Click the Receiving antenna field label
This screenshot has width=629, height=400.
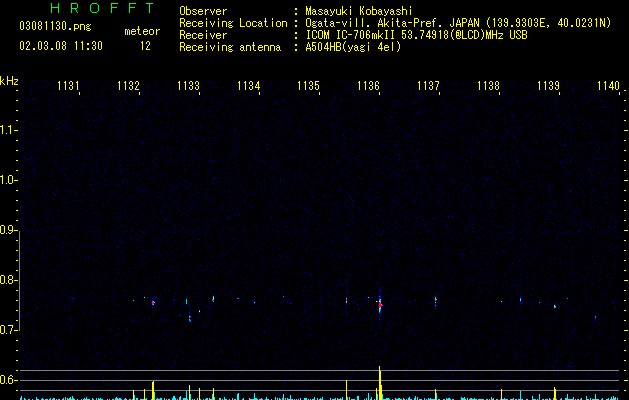coord(230,47)
